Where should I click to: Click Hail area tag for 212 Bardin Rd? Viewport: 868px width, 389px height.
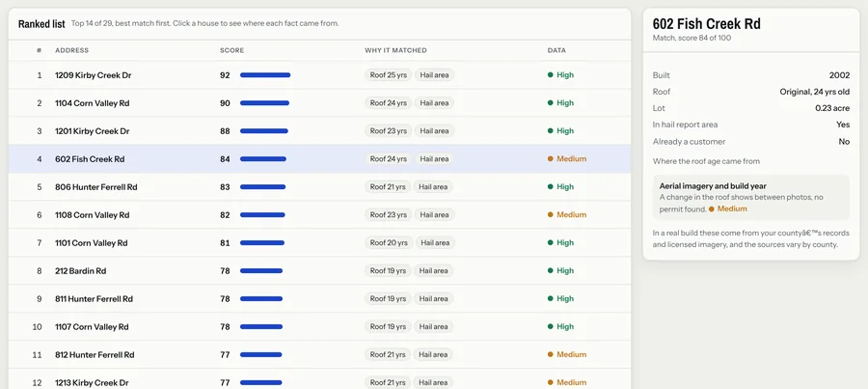(x=433, y=271)
